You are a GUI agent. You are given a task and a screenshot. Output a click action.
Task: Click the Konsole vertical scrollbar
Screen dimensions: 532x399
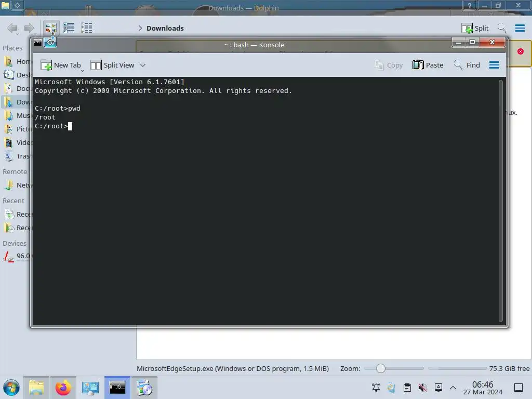click(x=501, y=200)
